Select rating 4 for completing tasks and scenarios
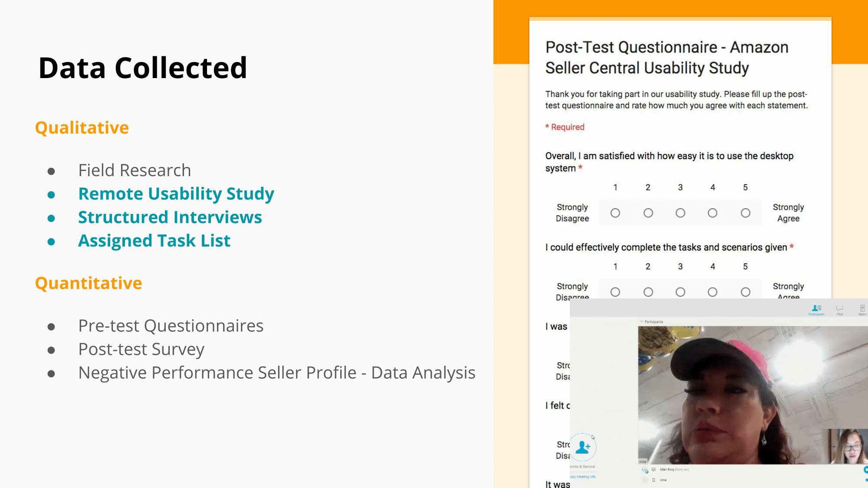The width and height of the screenshot is (868, 488). pyautogui.click(x=712, y=292)
